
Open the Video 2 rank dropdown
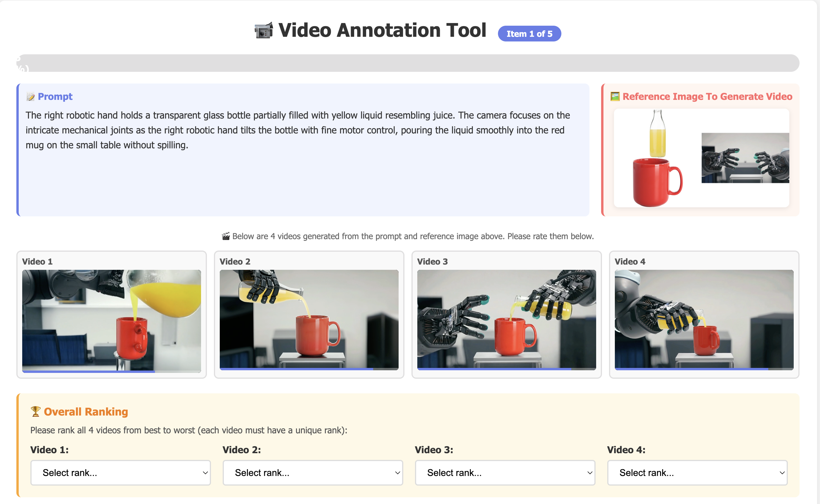point(313,472)
